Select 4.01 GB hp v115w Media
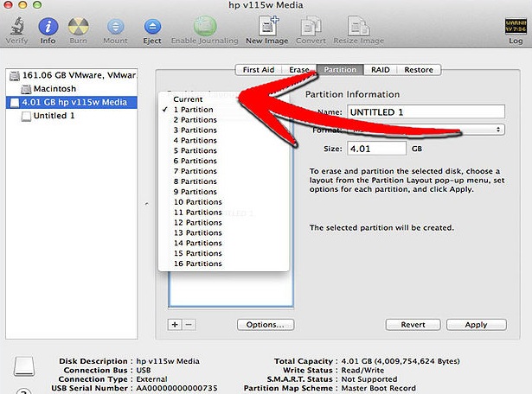532x394 pixels. point(72,102)
